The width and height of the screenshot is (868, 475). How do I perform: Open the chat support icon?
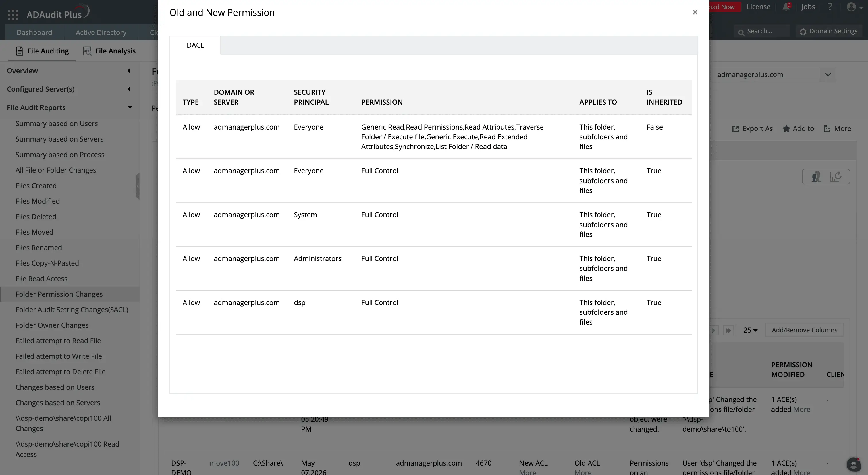[x=854, y=465]
